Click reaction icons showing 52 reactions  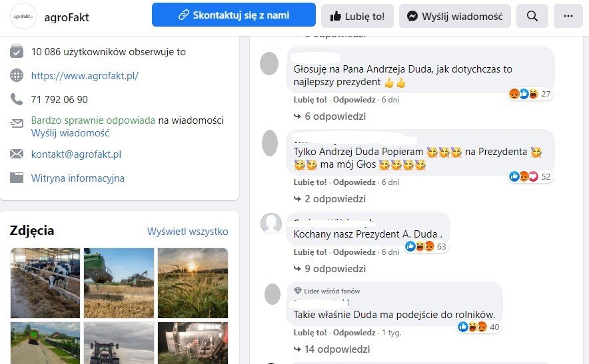point(524,176)
